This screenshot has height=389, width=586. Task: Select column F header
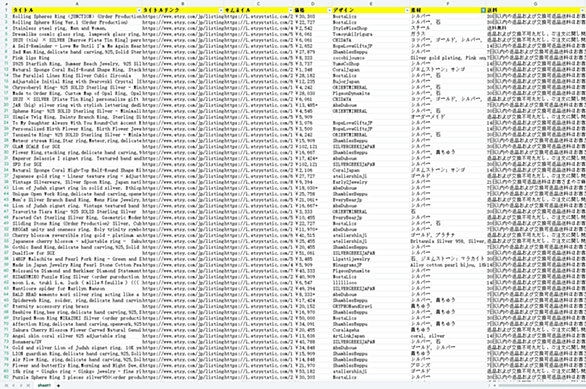[x=448, y=4]
